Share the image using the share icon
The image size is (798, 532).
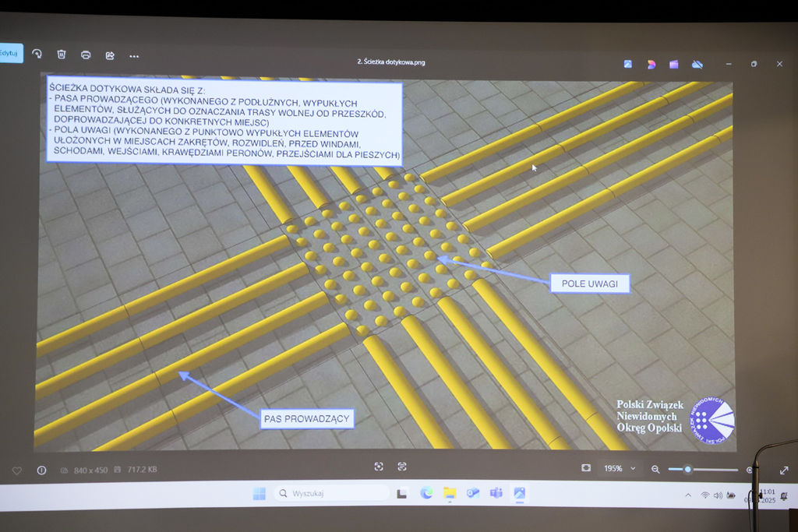coord(110,55)
